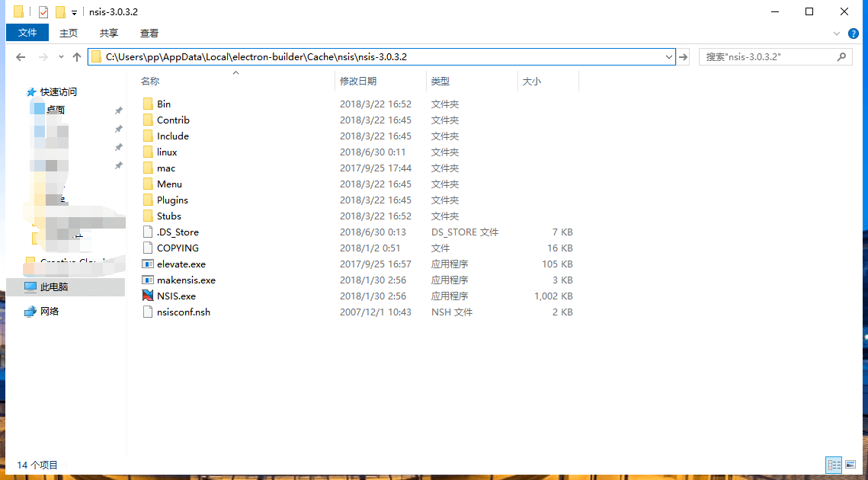Sort files by 名称 column header

150,81
